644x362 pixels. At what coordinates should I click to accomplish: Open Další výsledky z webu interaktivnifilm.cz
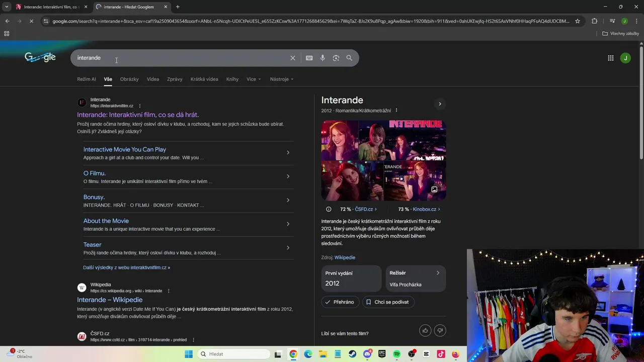click(x=127, y=267)
